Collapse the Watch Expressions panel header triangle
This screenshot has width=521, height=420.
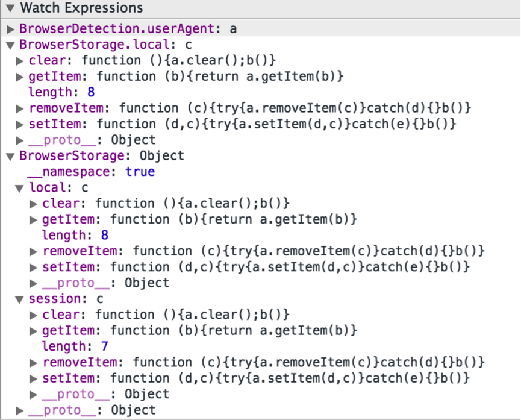pos(10,8)
